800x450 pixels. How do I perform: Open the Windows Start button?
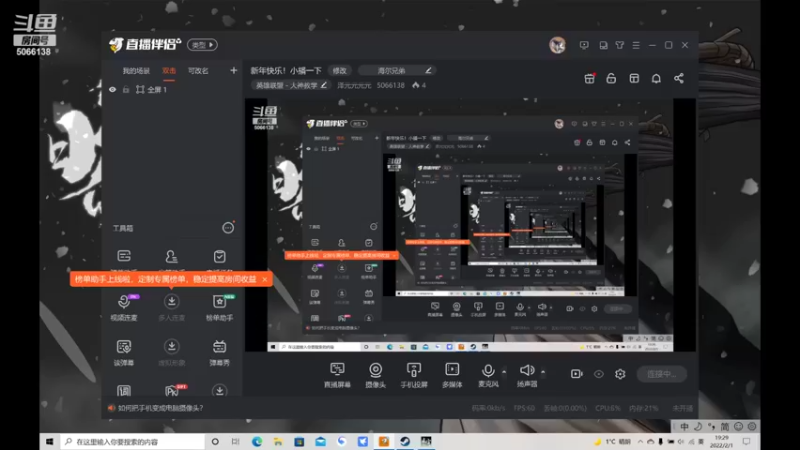(49, 441)
